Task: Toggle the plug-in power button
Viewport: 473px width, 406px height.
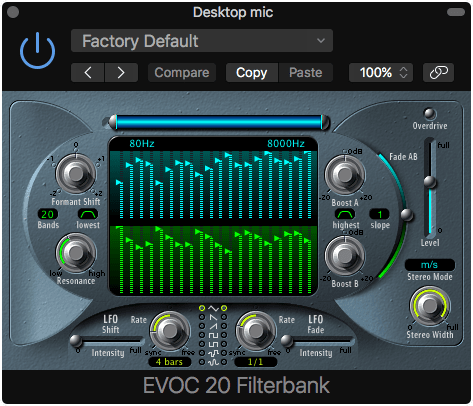Action: coord(37,51)
